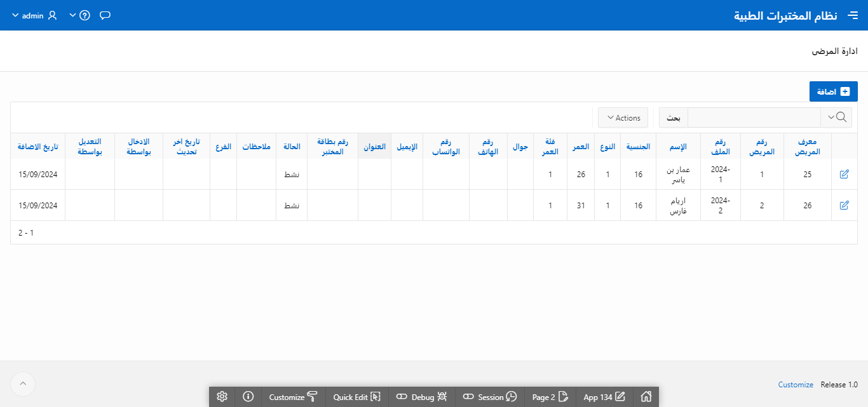Image resolution: width=868 pixels, height=407 pixels.
Task: Sort by رقم المريض column header
Action: pyautogui.click(x=762, y=146)
